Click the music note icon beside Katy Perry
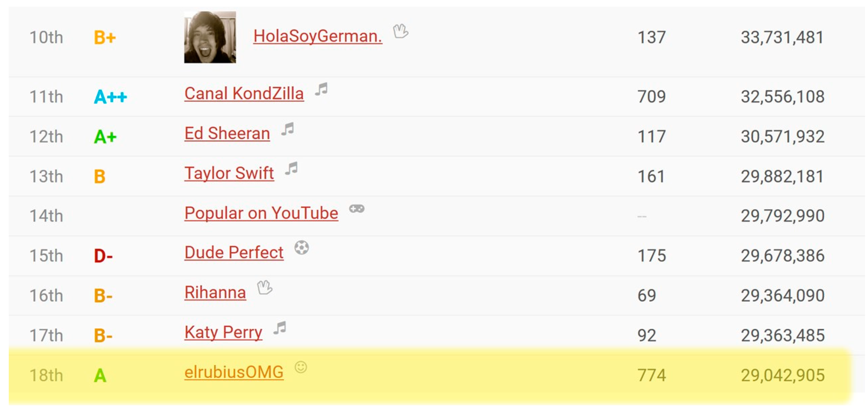The width and height of the screenshot is (868, 410). click(280, 327)
